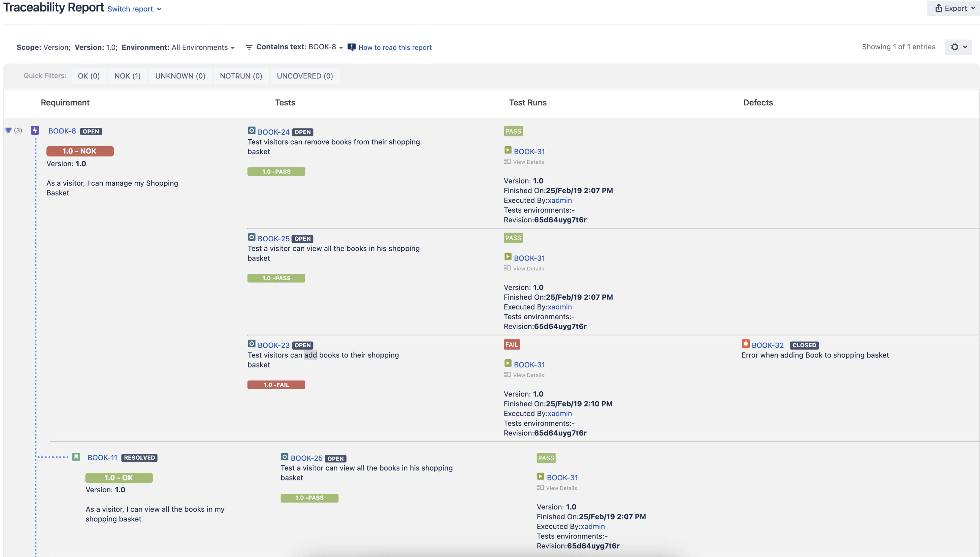This screenshot has width=980, height=557.
Task: Open the Export dropdown menu
Action: tap(953, 8)
